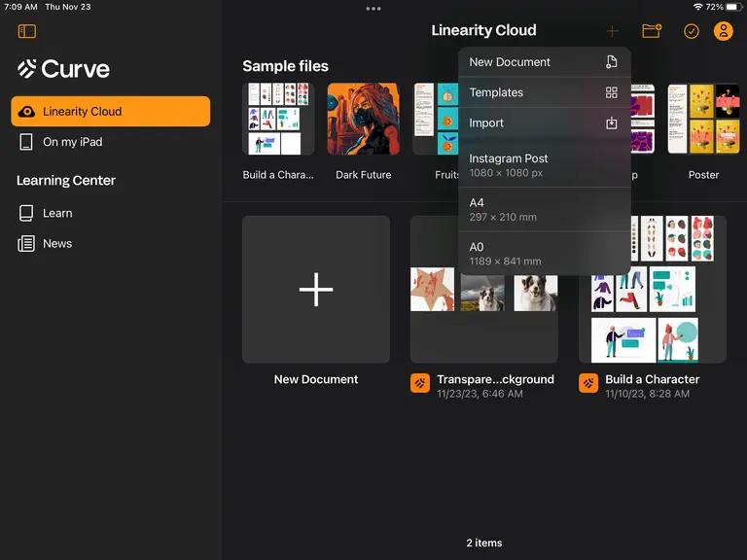Viewport: 747px width, 560px height.
Task: Open On my iPad location
Action: tap(111, 142)
